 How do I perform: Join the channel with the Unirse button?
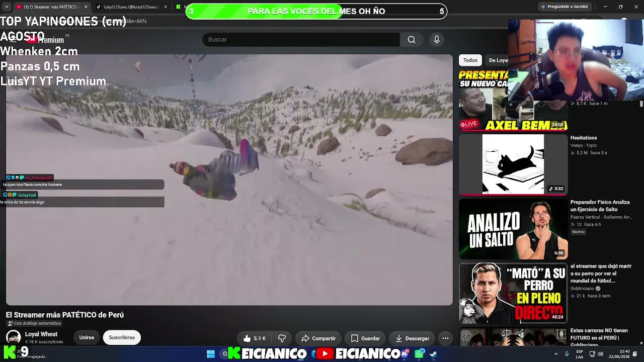pyautogui.click(x=87, y=337)
